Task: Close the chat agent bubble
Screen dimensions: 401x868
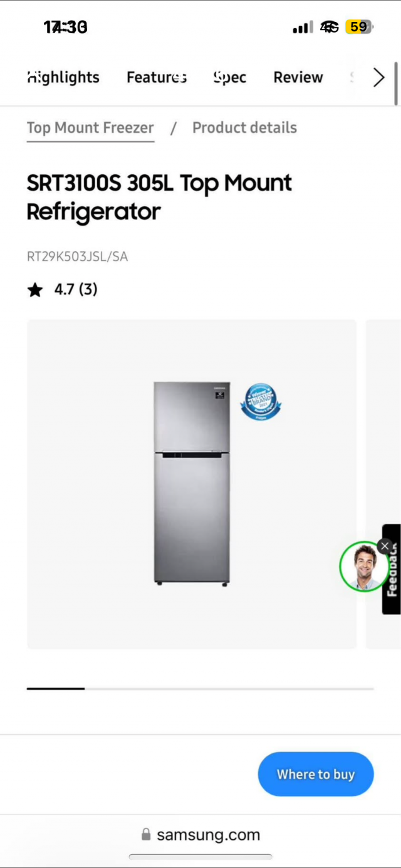Action: [x=385, y=546]
